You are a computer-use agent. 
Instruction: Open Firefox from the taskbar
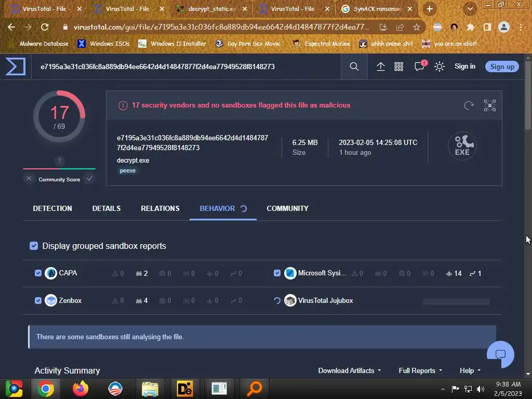pos(81,389)
